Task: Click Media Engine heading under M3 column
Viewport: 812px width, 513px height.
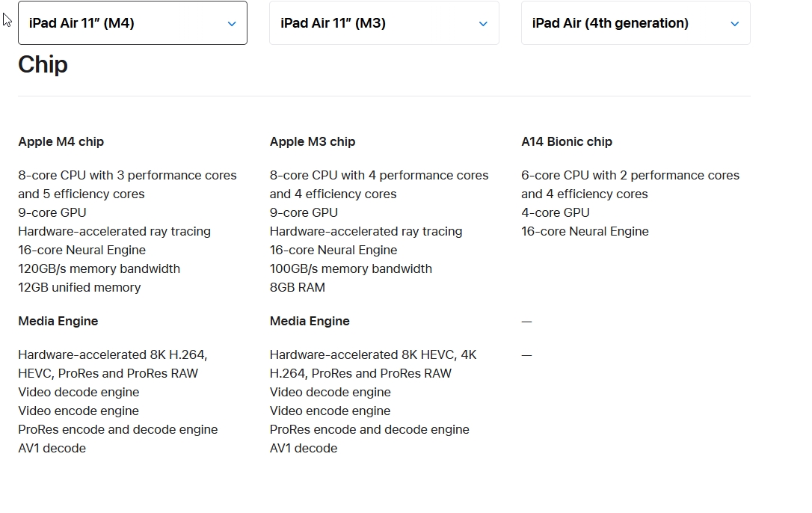Action: (x=310, y=321)
